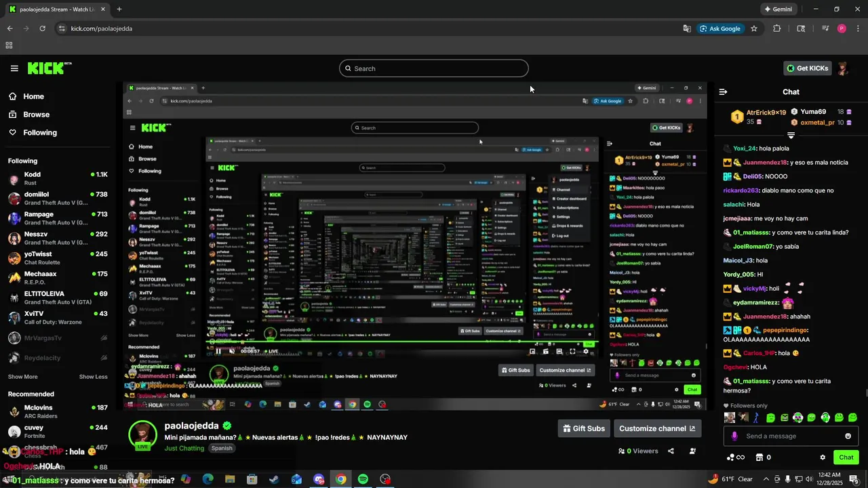Screen dimensions: 868x488
Task: Open the Following sidebar item
Action: (x=33, y=132)
